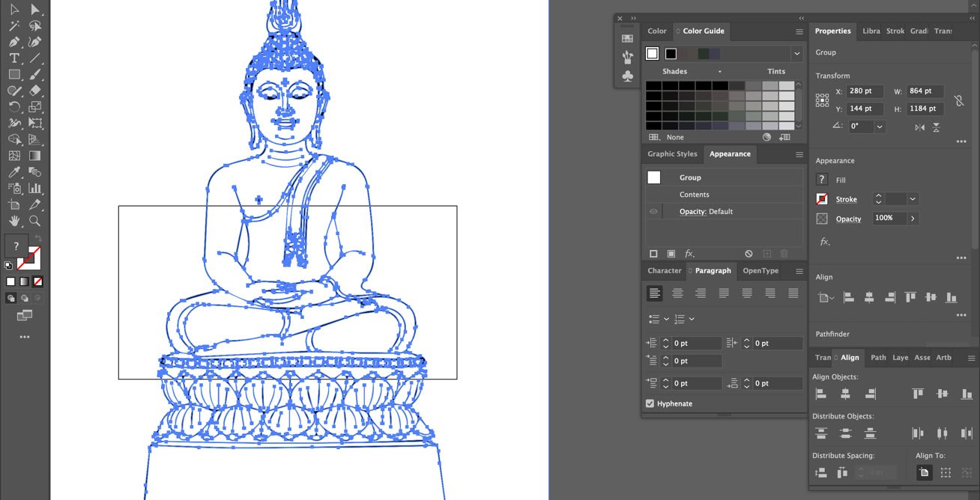Select the Type tool
The image size is (980, 500).
pyautogui.click(x=14, y=58)
